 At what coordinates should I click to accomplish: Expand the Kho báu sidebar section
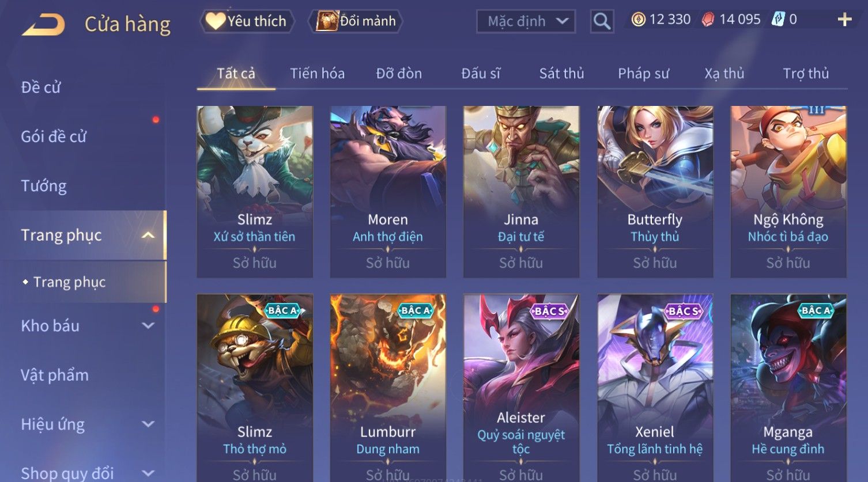148,326
